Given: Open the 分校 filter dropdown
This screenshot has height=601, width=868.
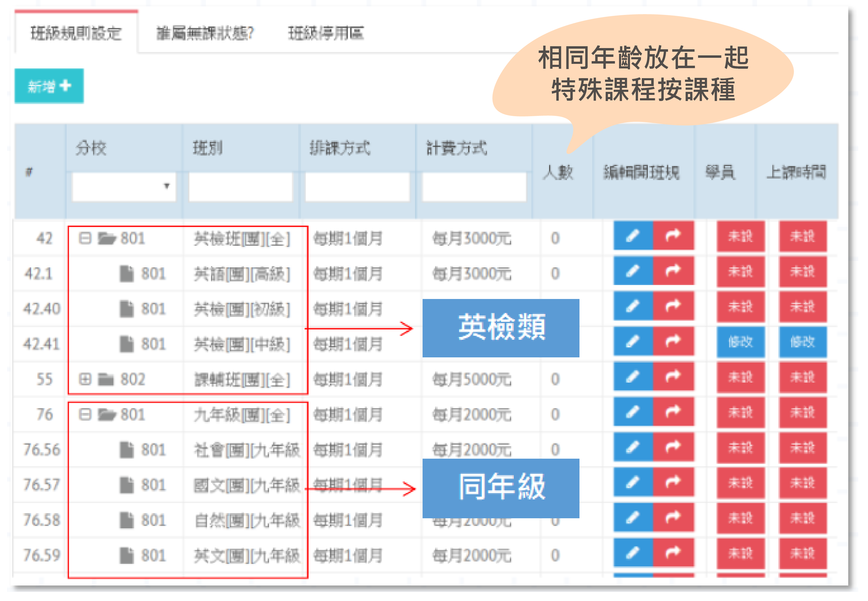Looking at the screenshot, I should pos(124,186).
